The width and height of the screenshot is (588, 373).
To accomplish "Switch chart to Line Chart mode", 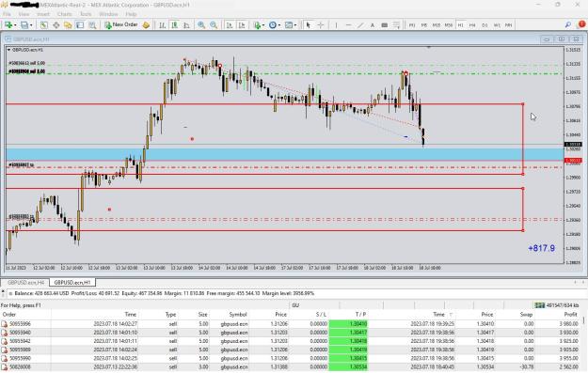I will coord(186,25).
